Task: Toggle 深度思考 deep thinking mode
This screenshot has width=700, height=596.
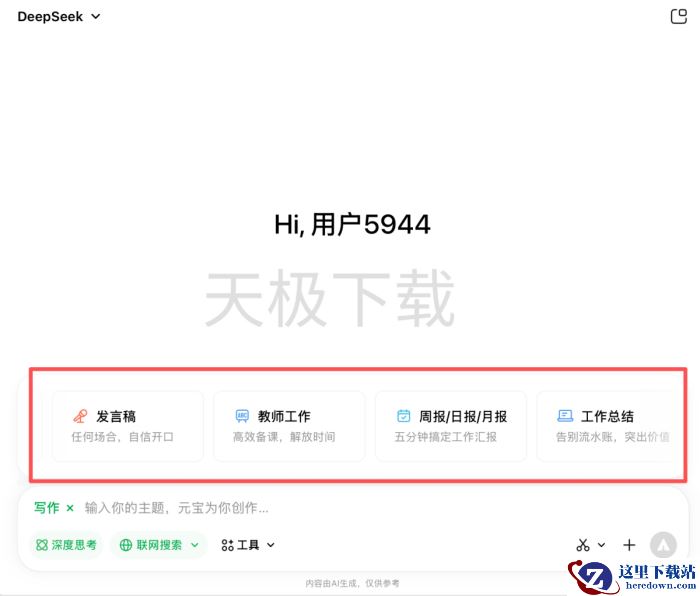Action: [66, 545]
